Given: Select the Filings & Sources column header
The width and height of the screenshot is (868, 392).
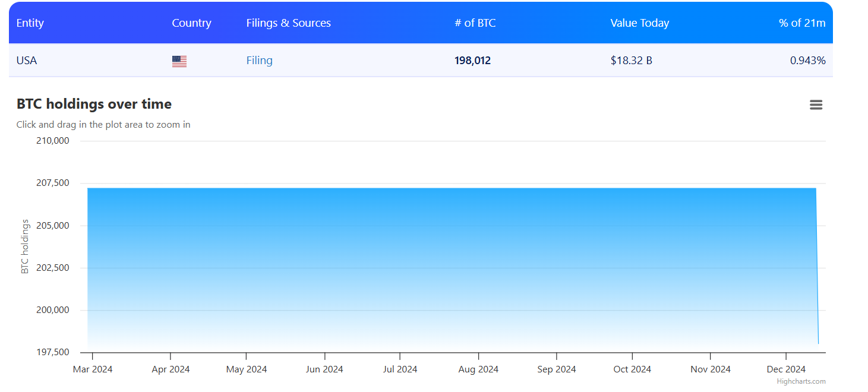Looking at the screenshot, I should [x=289, y=23].
